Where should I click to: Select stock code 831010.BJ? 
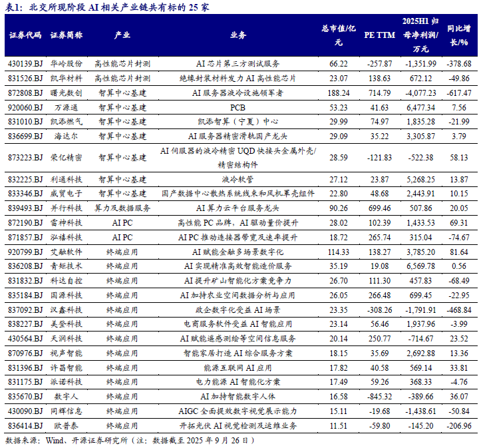click(x=25, y=121)
